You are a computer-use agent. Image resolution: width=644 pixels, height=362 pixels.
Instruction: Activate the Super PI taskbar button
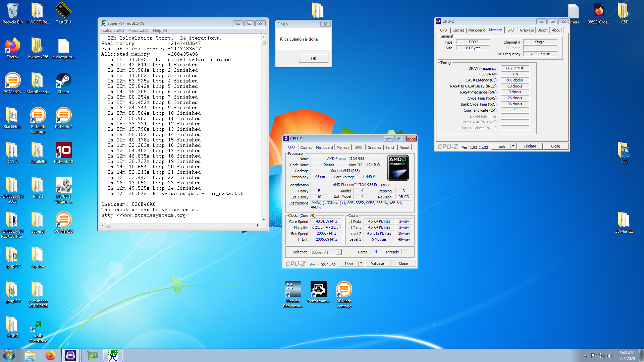point(113,355)
